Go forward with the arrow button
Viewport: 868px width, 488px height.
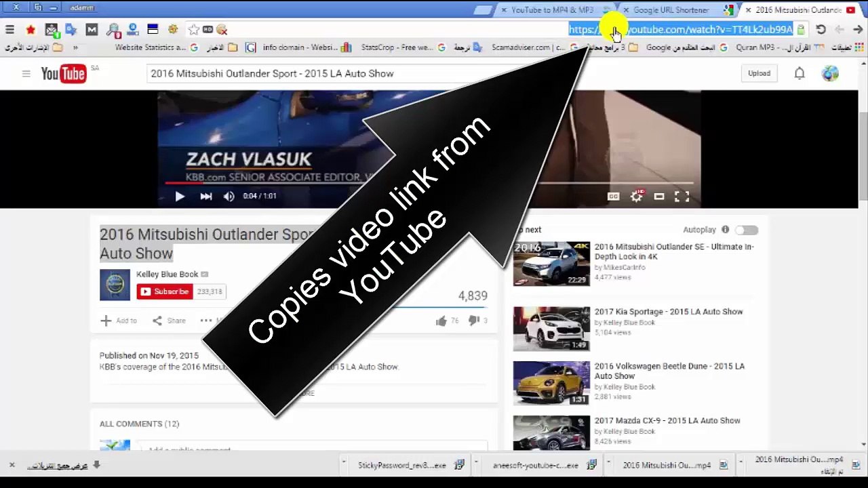840,30
